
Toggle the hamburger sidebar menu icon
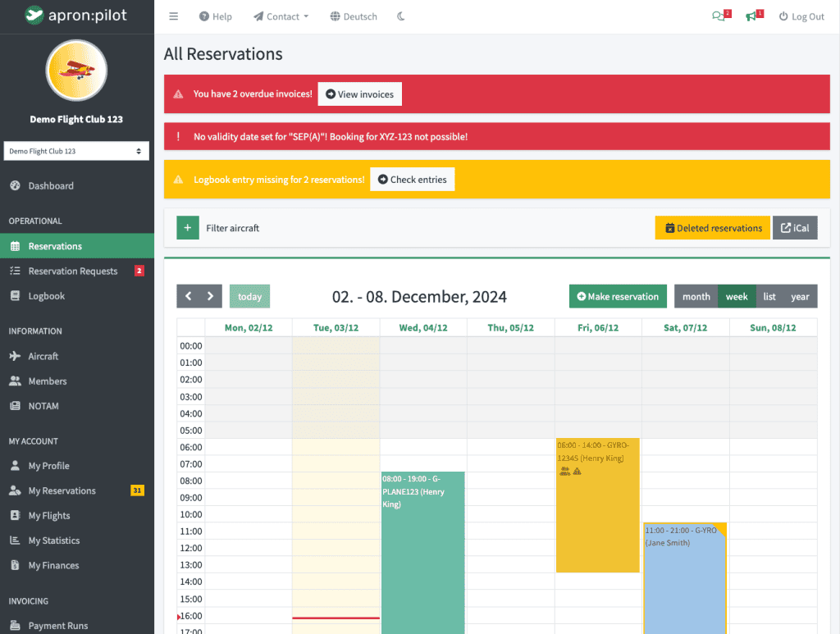coord(174,16)
